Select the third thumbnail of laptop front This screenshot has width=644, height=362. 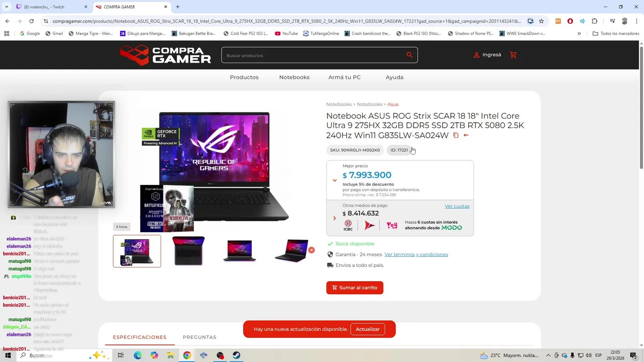pos(239,251)
